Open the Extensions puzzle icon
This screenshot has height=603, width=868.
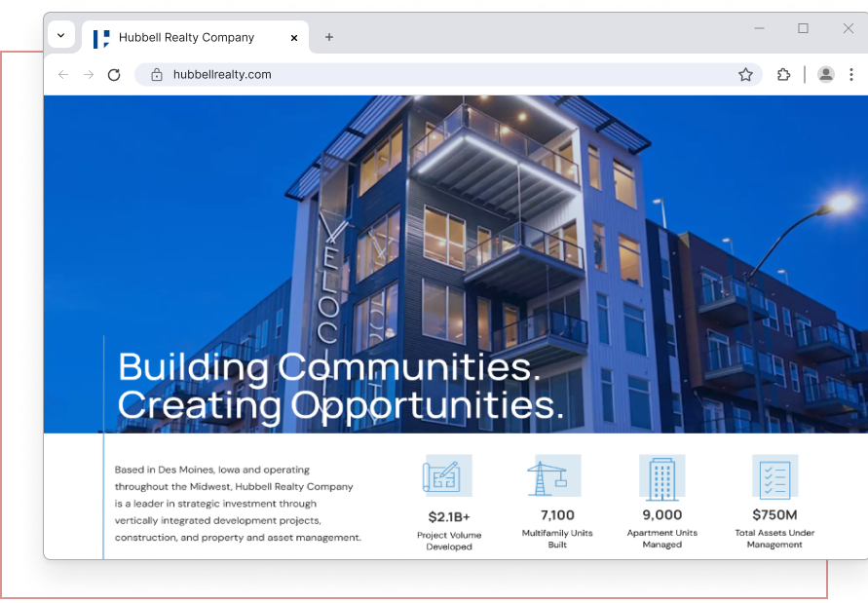coord(783,74)
